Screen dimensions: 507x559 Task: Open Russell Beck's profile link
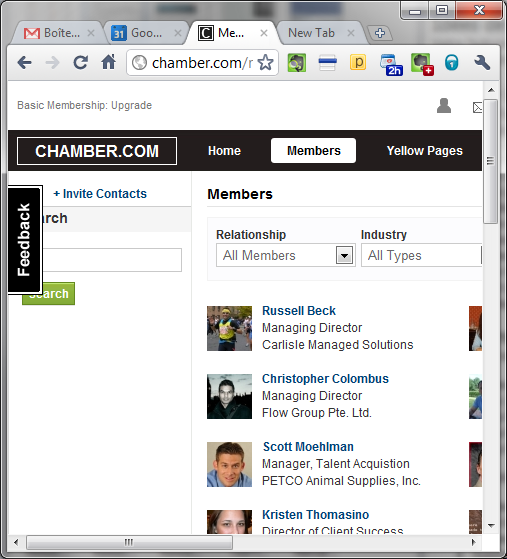[299, 311]
